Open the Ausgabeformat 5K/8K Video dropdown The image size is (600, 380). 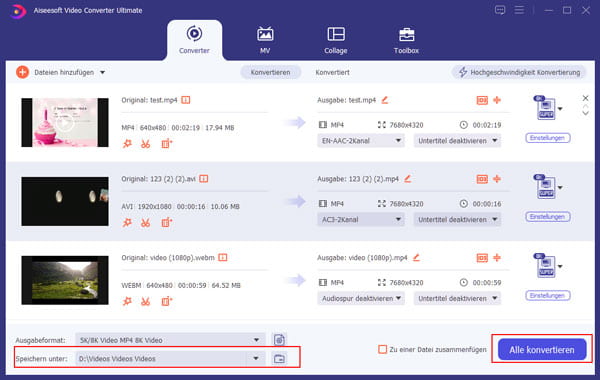tap(170, 340)
